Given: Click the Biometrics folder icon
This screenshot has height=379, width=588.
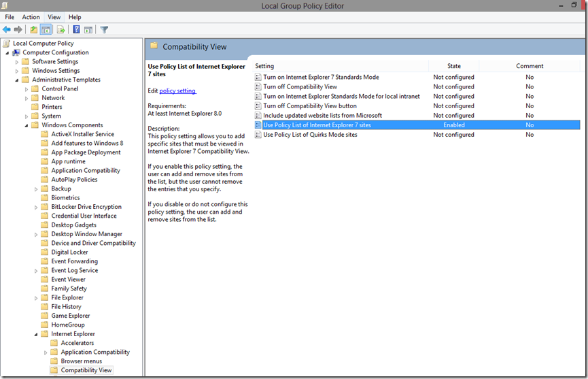Looking at the screenshot, I should point(45,197).
